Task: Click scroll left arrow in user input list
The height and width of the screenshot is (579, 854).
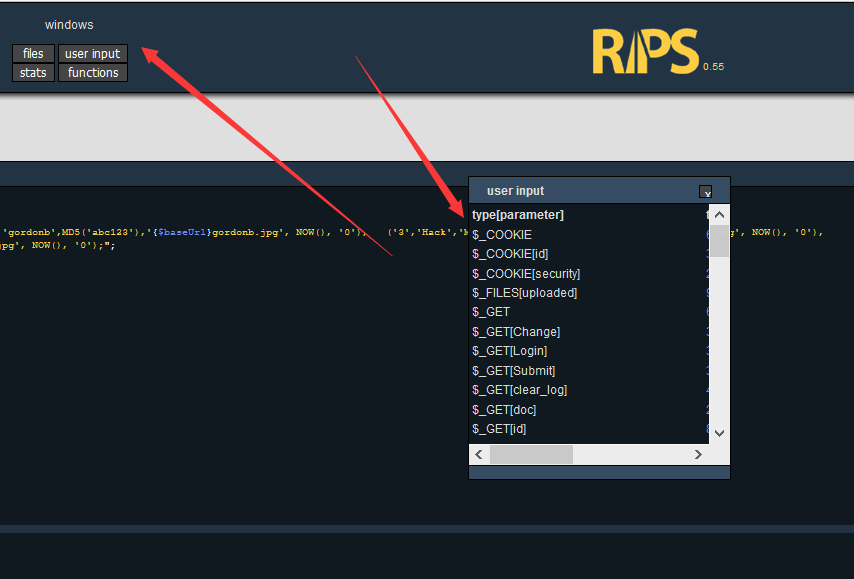Action: click(479, 454)
